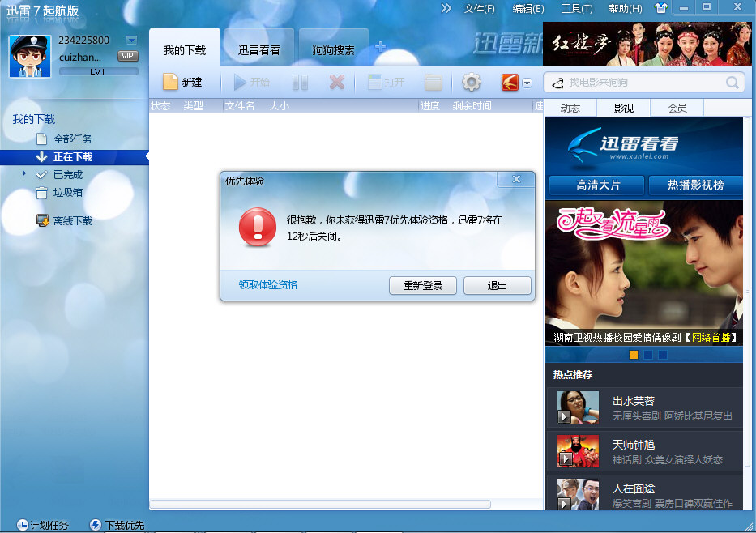Viewport: 756px width, 533px height.
Task: Click the Open (打开) file icon
Action: point(374,82)
